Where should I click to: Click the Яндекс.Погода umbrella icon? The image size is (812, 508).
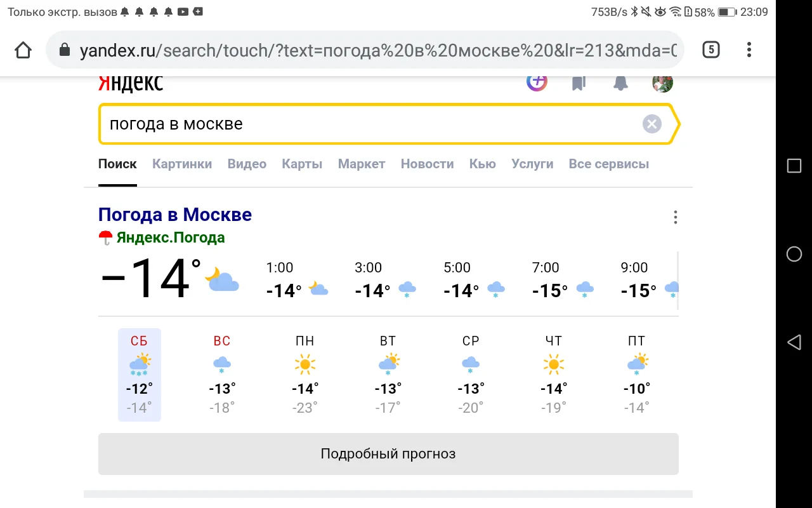point(105,236)
